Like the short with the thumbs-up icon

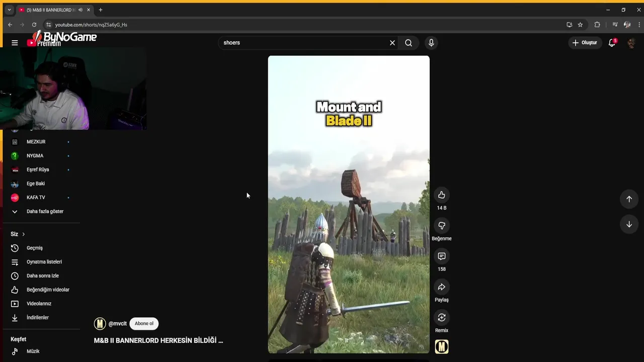[x=442, y=195]
